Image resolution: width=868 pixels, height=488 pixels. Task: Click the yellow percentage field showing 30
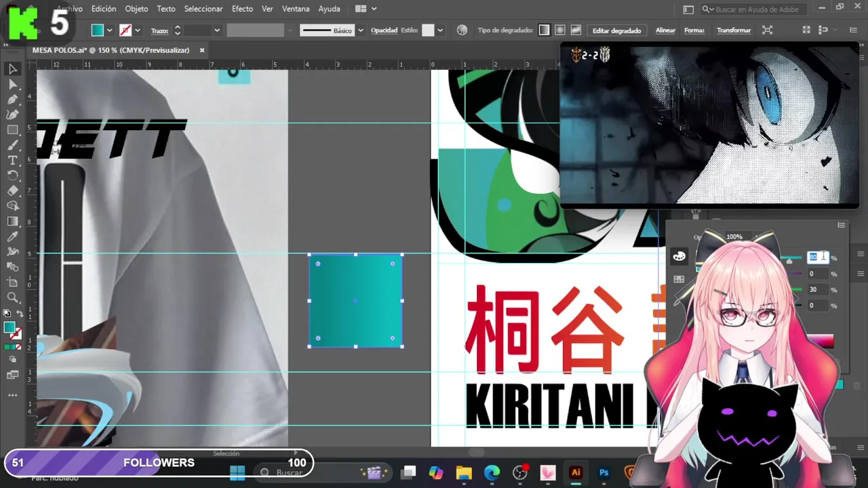coord(816,289)
